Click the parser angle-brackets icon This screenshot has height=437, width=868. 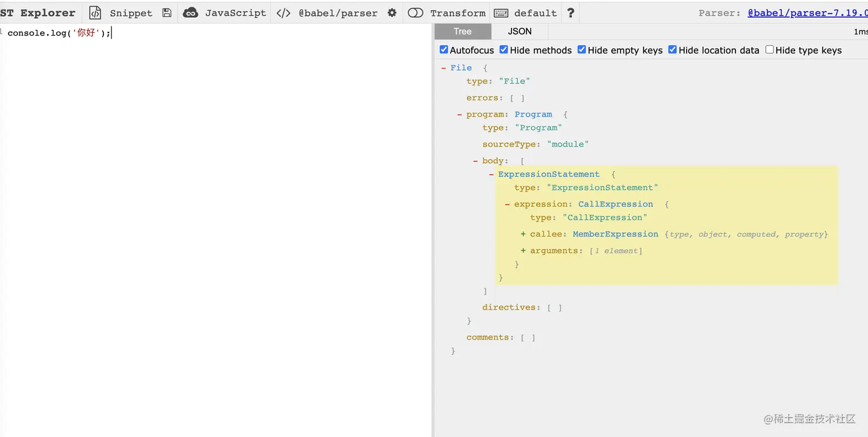pos(284,13)
